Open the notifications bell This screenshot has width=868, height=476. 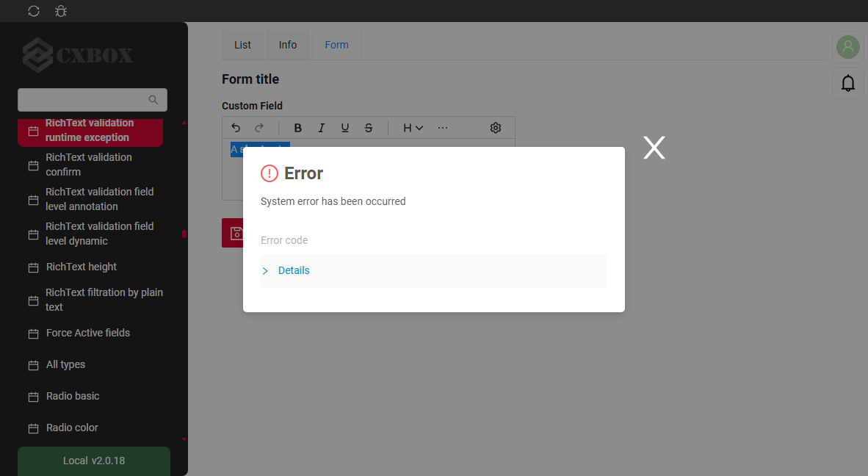pyautogui.click(x=848, y=83)
